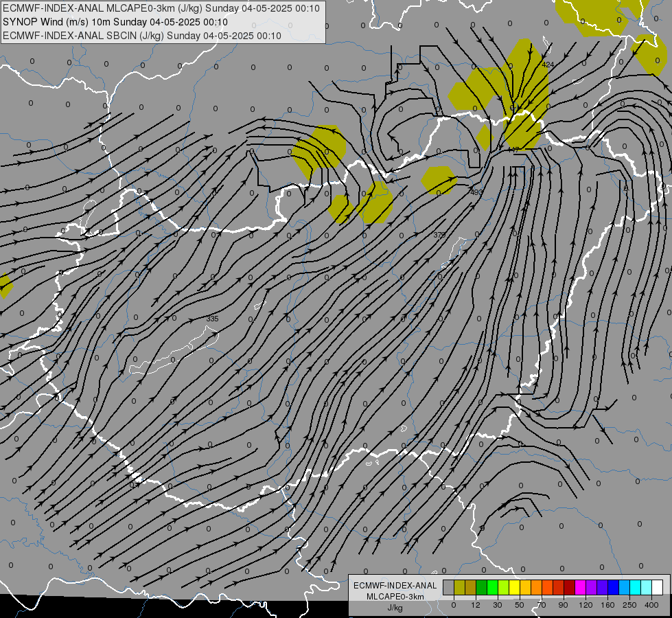Click the legend unit label J/kg

tap(395, 608)
